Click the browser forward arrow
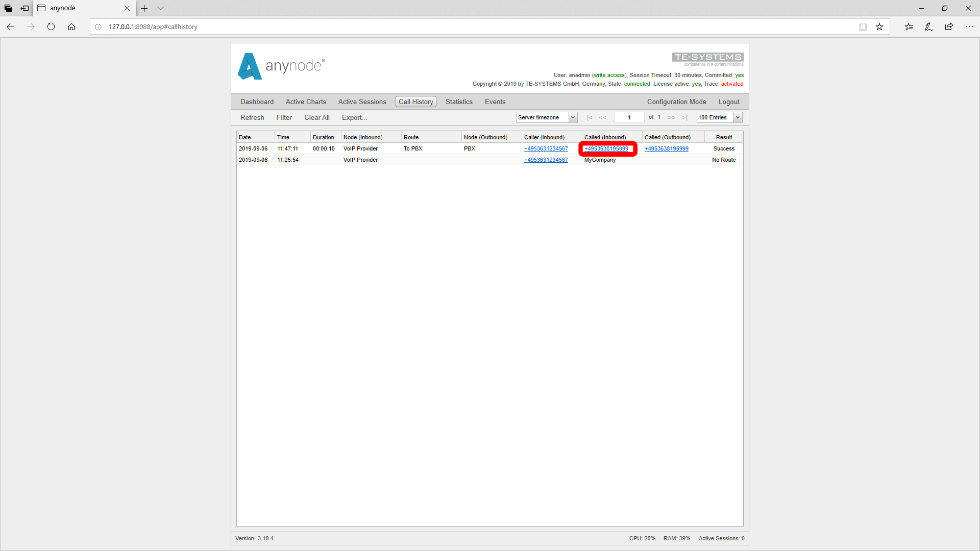 pyautogui.click(x=31, y=27)
